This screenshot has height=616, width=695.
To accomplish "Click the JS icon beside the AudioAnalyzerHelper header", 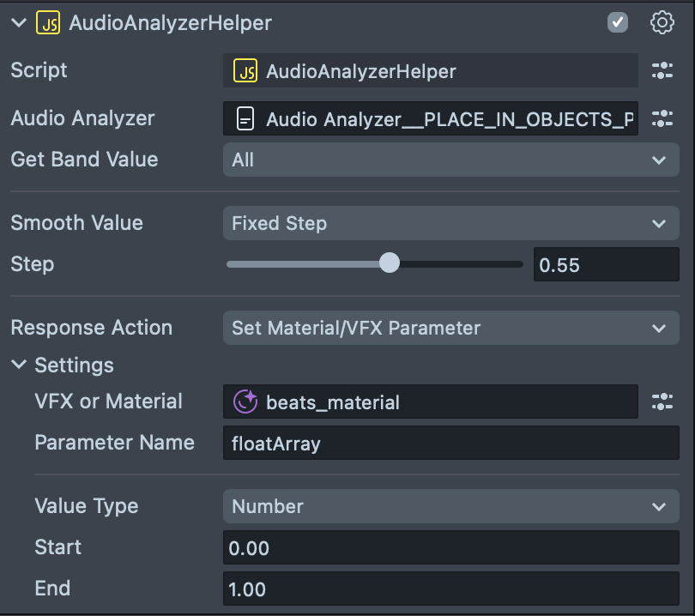I will pyautogui.click(x=47, y=23).
